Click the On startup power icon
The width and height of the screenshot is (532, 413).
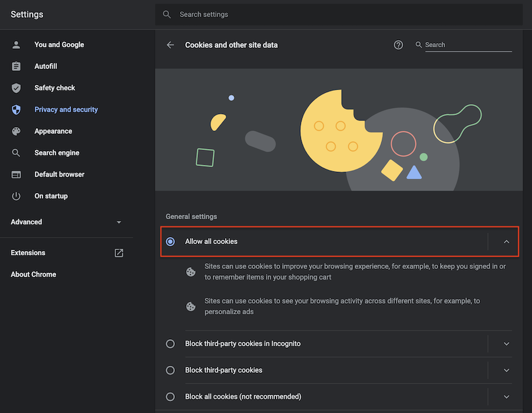(x=16, y=196)
